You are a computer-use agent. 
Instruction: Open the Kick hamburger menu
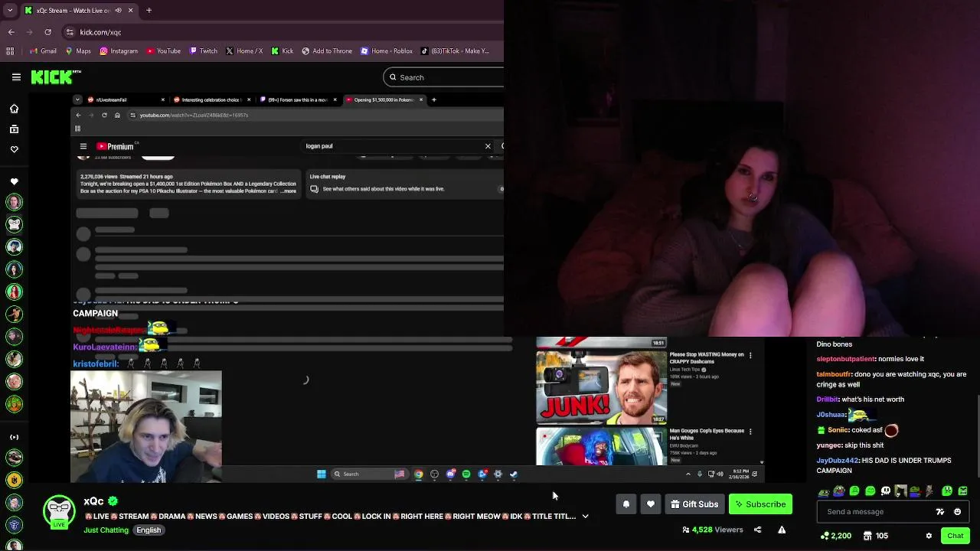coord(16,77)
